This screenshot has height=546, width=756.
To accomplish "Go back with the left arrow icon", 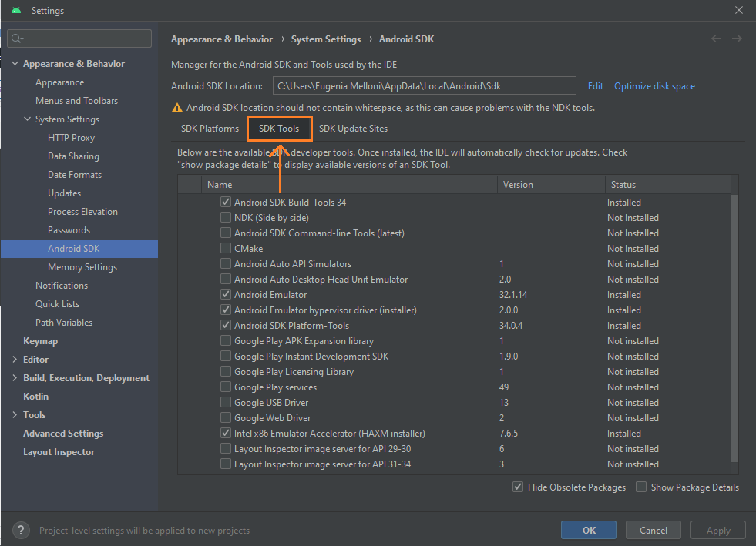I will [717, 39].
